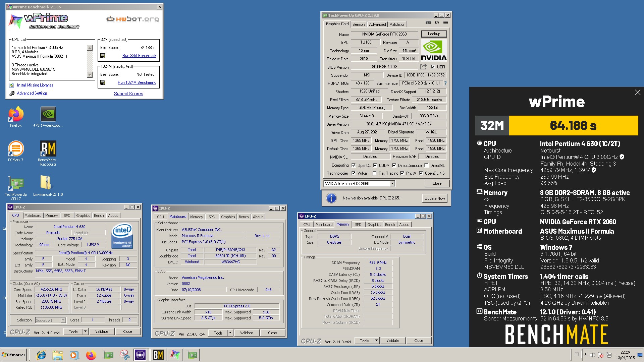Click the GPU-Z screenshot camera icon
Image resolution: width=644 pixels, height=362 pixels.
[x=428, y=23]
